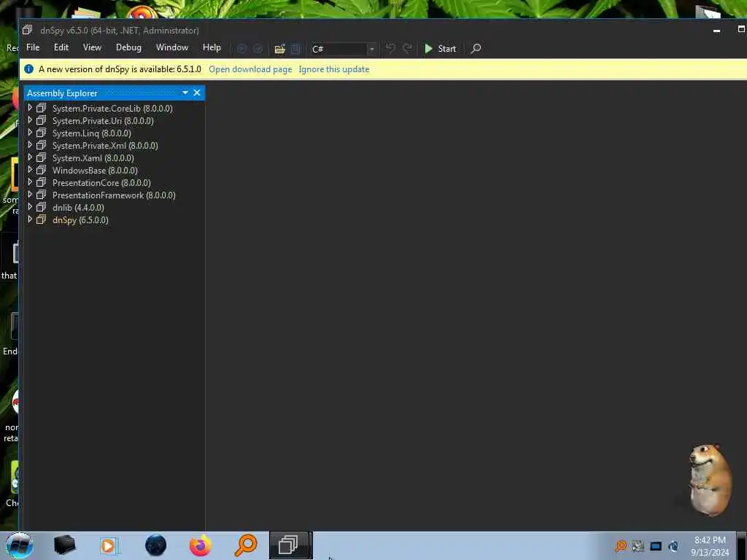Viewport: 747px width, 560px height.
Task: Expand the WindowsBase node
Action: (x=30, y=170)
